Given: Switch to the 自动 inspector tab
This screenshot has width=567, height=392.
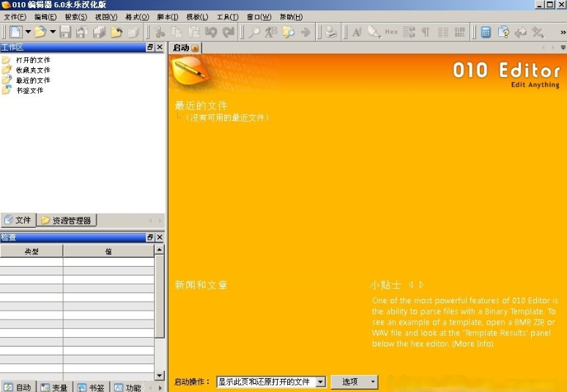Looking at the screenshot, I should click(18, 387).
